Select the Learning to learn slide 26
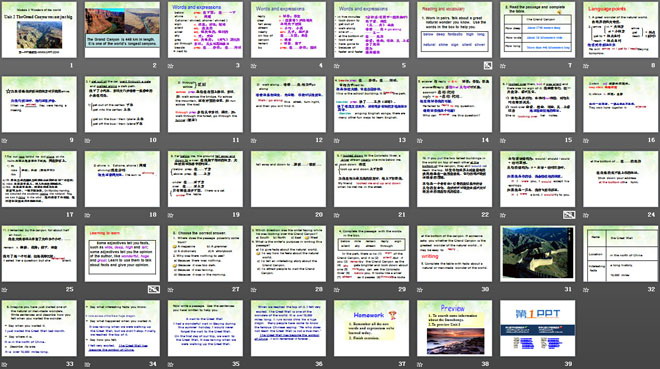 tap(122, 254)
